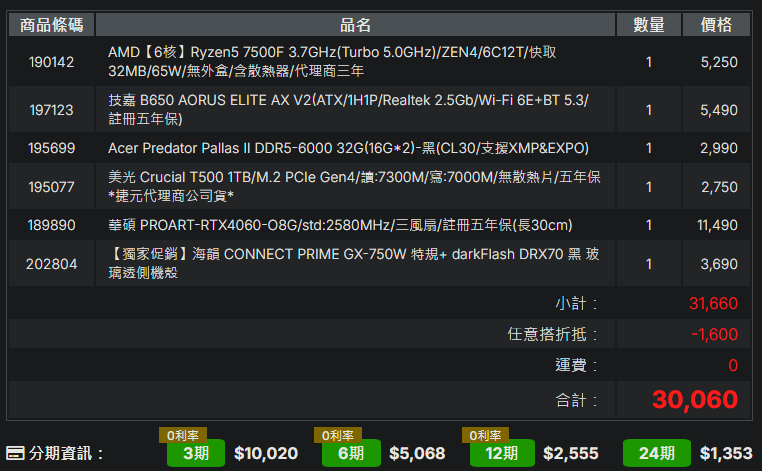The image size is (762, 471).
Task: Select the Acer Predator Pallas II DDR5-6000 item
Action: pyautogui.click(x=348, y=148)
